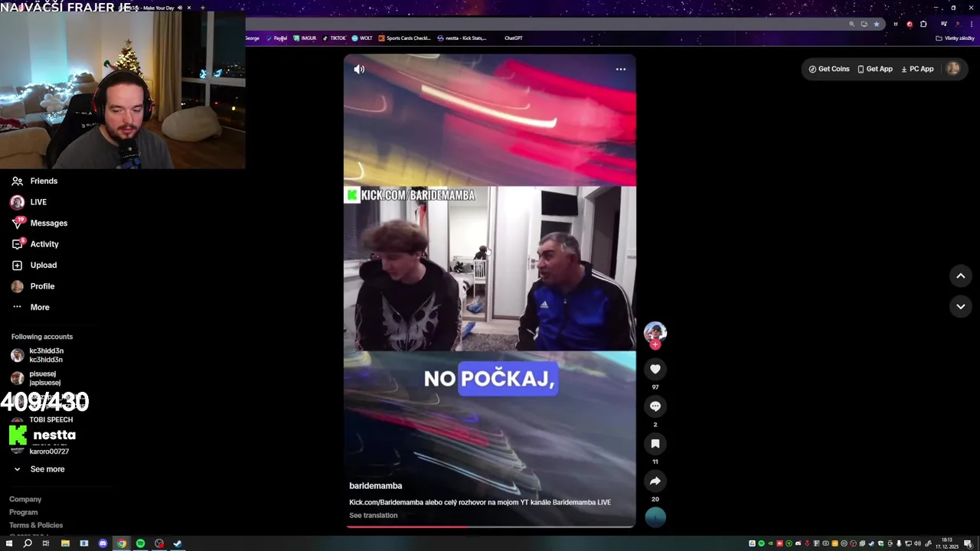This screenshot has height=551, width=980.
Task: Click Get Coins button
Action: point(829,69)
